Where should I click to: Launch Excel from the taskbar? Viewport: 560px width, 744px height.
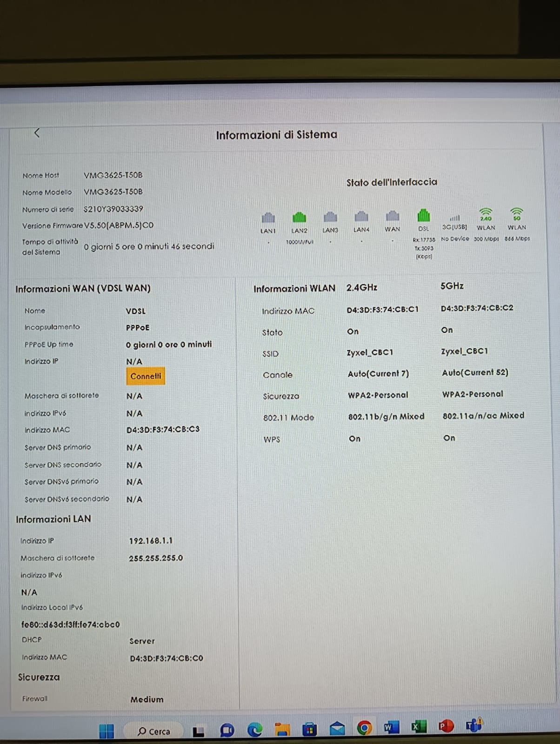point(419,727)
